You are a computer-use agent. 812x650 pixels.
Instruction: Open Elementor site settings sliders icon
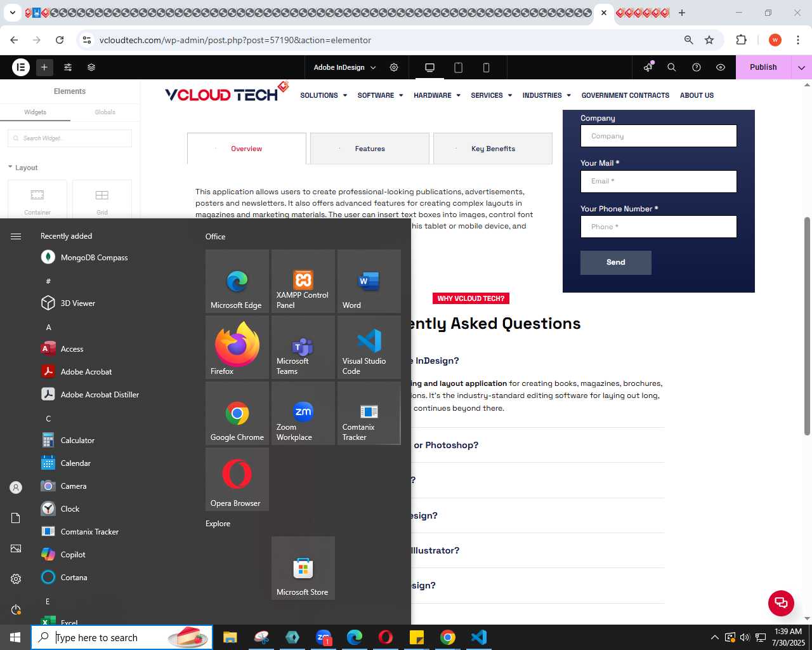68,67
